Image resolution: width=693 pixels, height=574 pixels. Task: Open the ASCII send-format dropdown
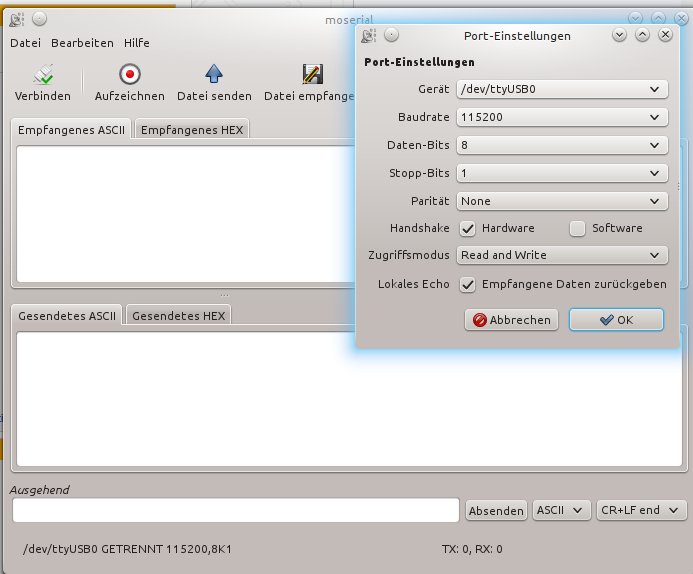[561, 510]
